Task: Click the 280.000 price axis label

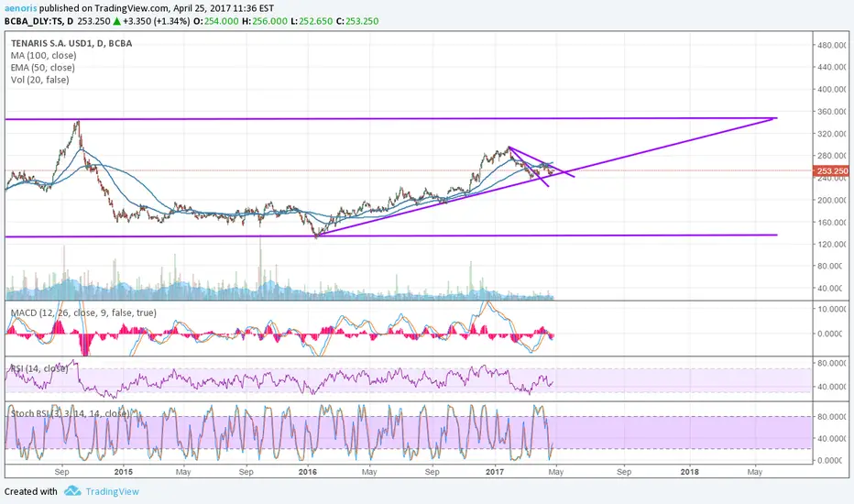Action: tap(832, 155)
